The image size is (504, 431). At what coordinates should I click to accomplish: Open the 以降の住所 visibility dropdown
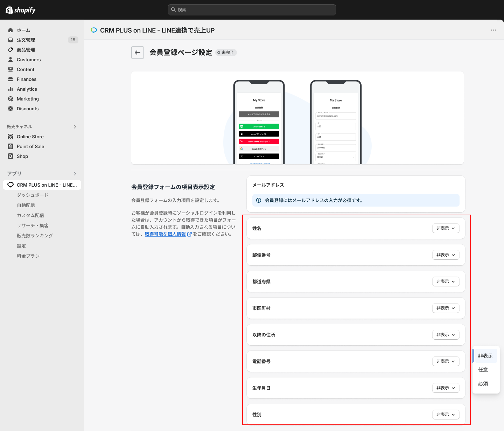coord(446,335)
